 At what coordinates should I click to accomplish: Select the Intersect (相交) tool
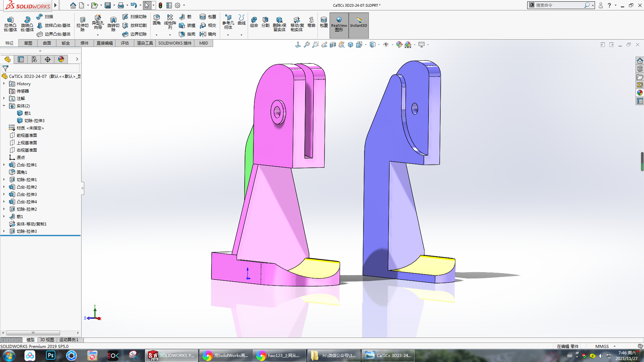pyautogui.click(x=208, y=25)
